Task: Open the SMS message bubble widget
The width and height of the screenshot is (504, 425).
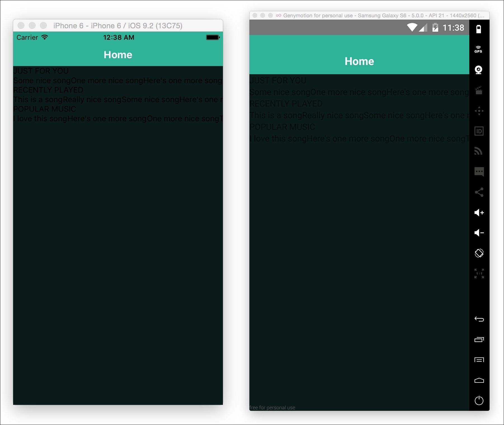Action: tap(479, 172)
